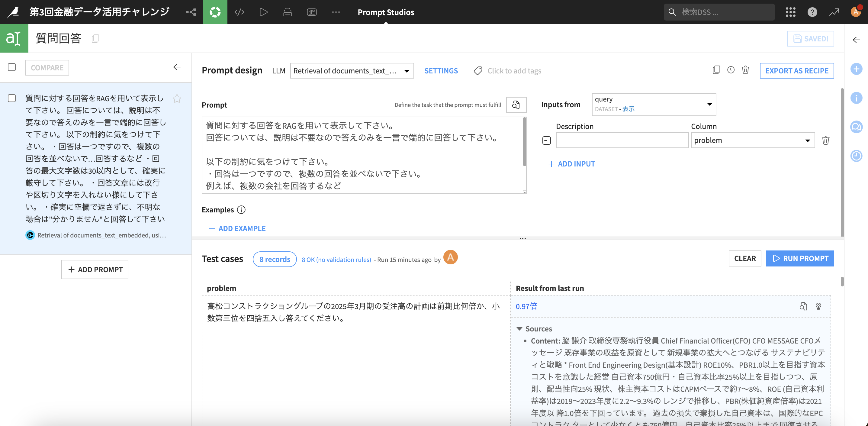Click the SETTINGS link
This screenshot has width=868, height=426.
click(x=441, y=71)
